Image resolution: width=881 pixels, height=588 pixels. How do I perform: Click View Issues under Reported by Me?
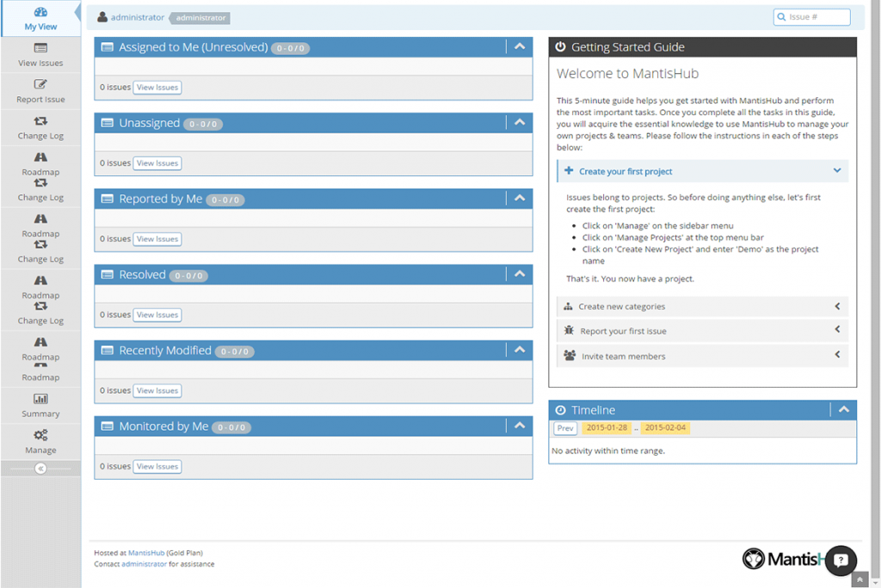pos(157,239)
